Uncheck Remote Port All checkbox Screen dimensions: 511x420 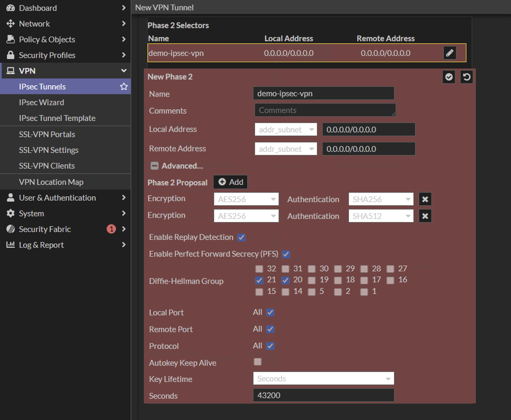(x=270, y=329)
